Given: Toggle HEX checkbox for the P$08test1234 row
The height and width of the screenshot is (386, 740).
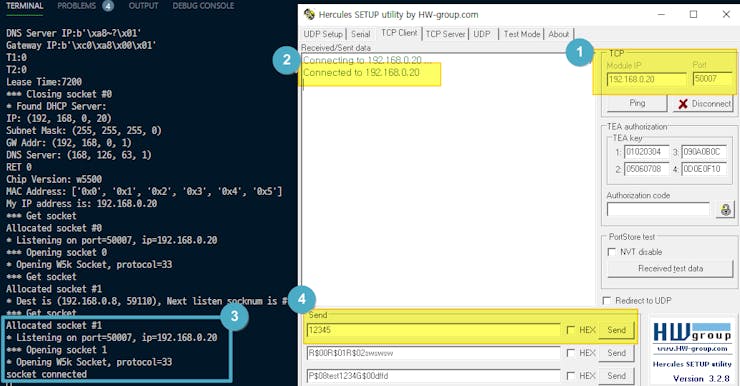Looking at the screenshot, I should pyautogui.click(x=571, y=376).
